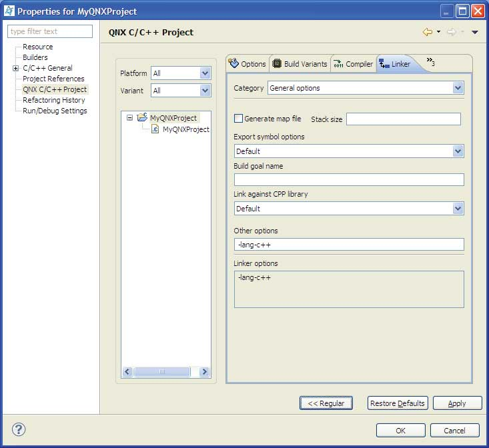The height and width of the screenshot is (448, 489).
Task: Expand the C/C++ General tree node
Action: point(15,68)
